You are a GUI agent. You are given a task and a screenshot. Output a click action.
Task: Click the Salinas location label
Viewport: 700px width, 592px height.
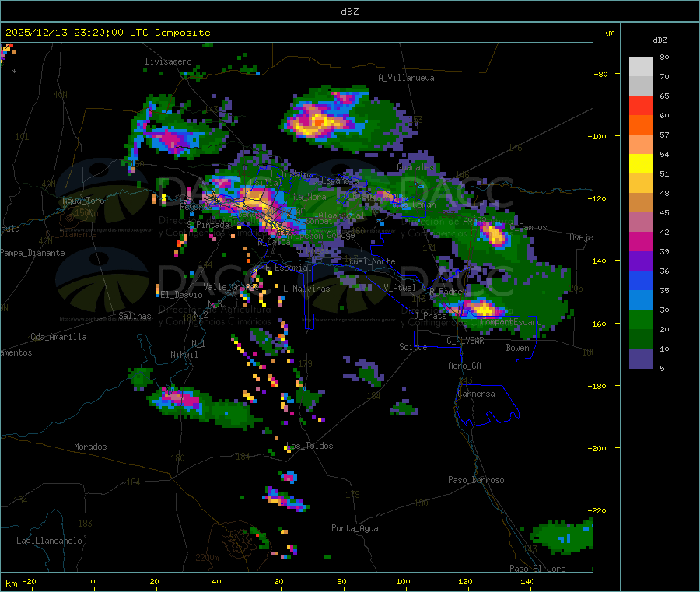pyautogui.click(x=137, y=317)
